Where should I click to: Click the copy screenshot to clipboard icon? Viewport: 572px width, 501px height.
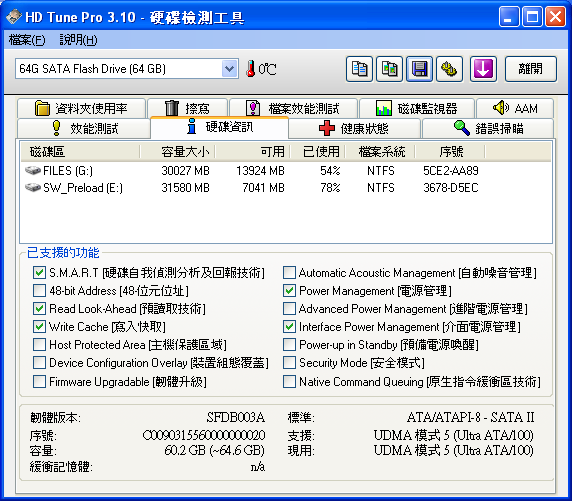(x=389, y=69)
